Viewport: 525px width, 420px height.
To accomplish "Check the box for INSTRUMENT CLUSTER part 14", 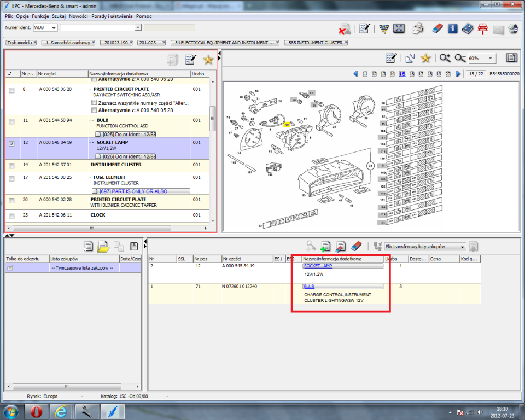I will (11, 165).
